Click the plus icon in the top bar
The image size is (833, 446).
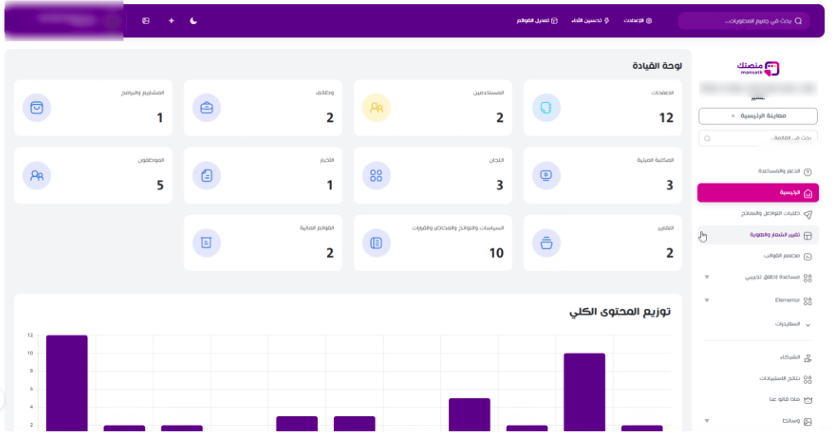tap(171, 21)
